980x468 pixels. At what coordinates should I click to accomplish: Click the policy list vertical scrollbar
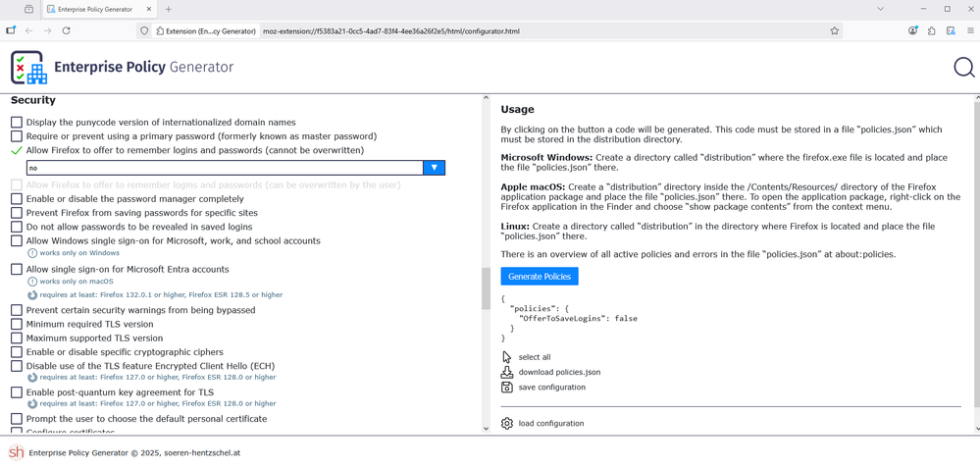tap(486, 288)
